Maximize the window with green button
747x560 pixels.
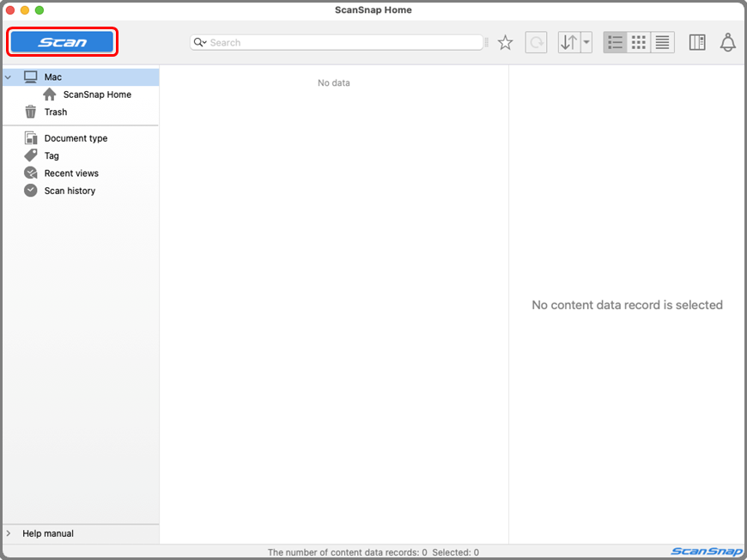coord(39,10)
